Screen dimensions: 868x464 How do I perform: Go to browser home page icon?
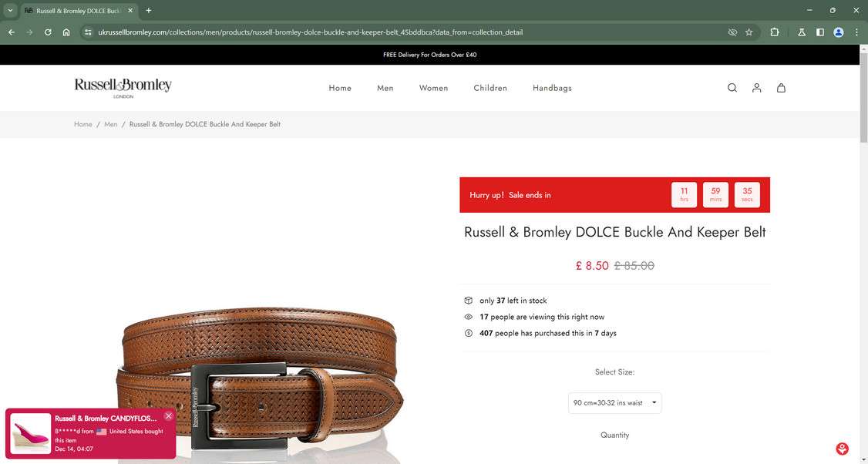[66, 32]
